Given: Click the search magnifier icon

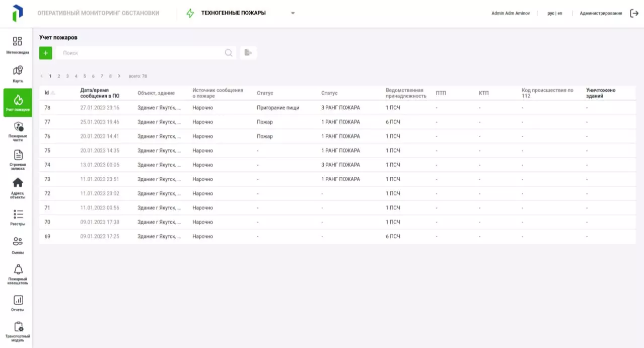Looking at the screenshot, I should (229, 53).
